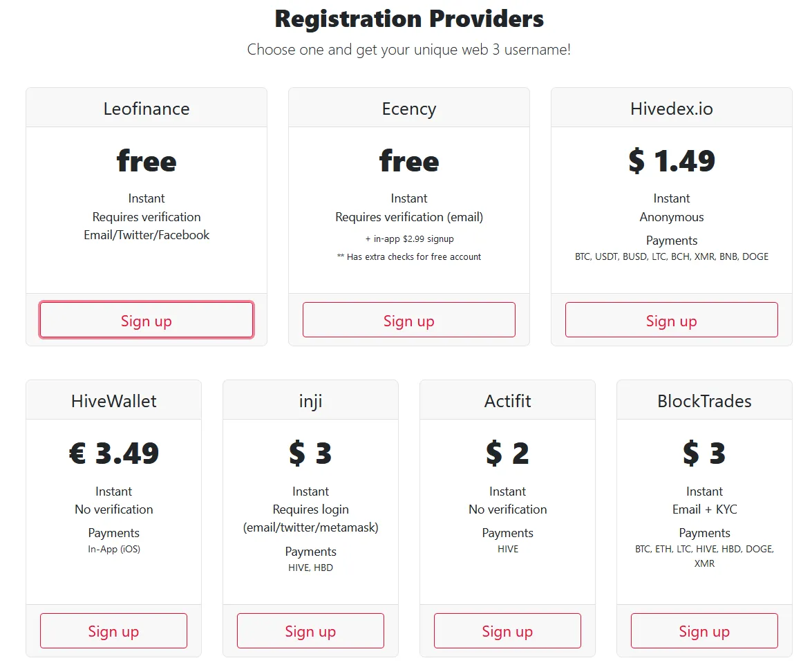812x665 pixels.
Task: Select the Leofinance card header
Action: [x=146, y=108]
